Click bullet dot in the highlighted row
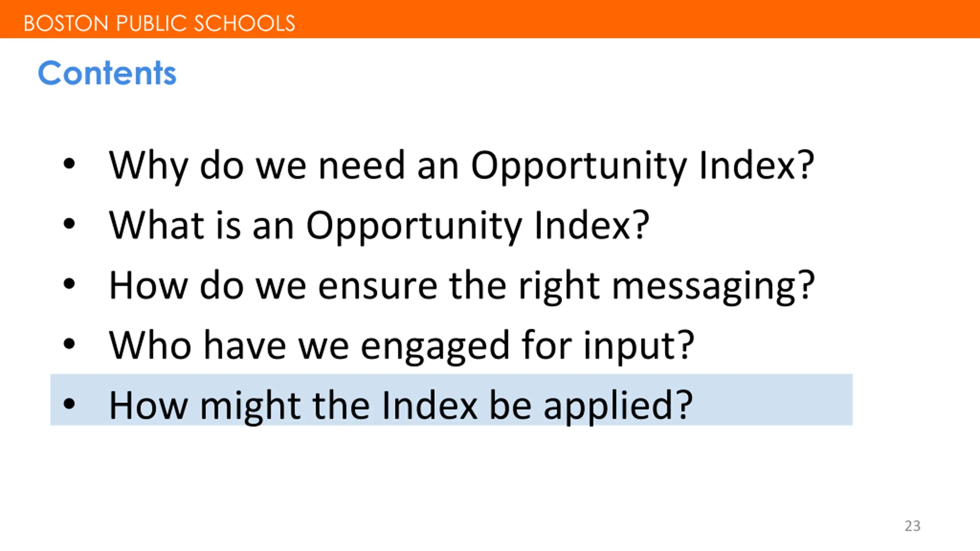 69,403
